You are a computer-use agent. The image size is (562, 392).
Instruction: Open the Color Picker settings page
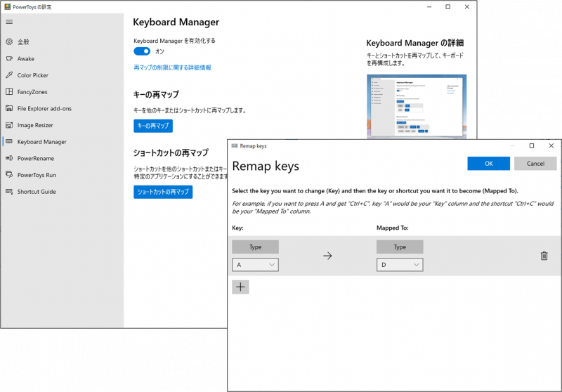[61, 75]
